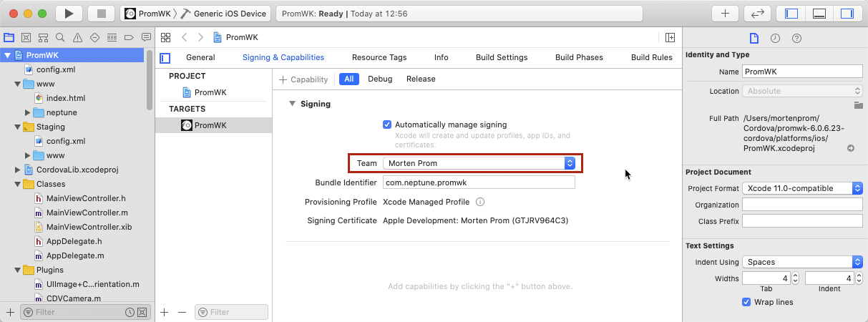
Task: Open the Library with the plus button
Action: point(725,14)
